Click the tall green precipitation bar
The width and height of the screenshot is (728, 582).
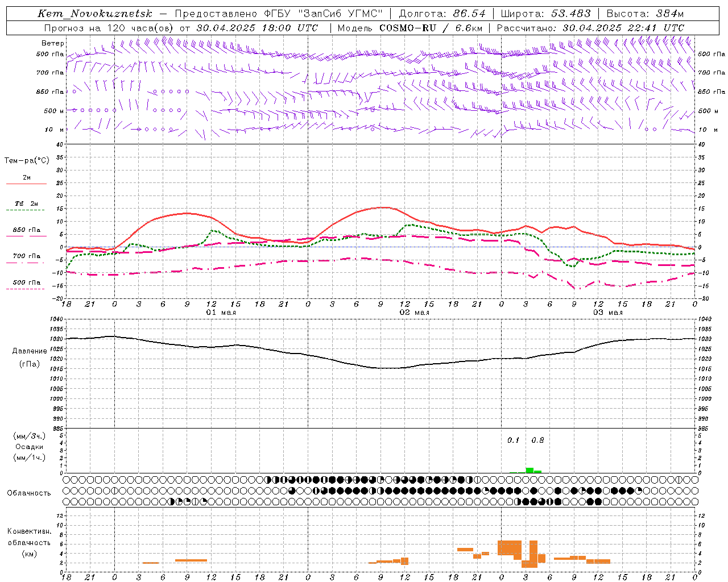tap(530, 470)
